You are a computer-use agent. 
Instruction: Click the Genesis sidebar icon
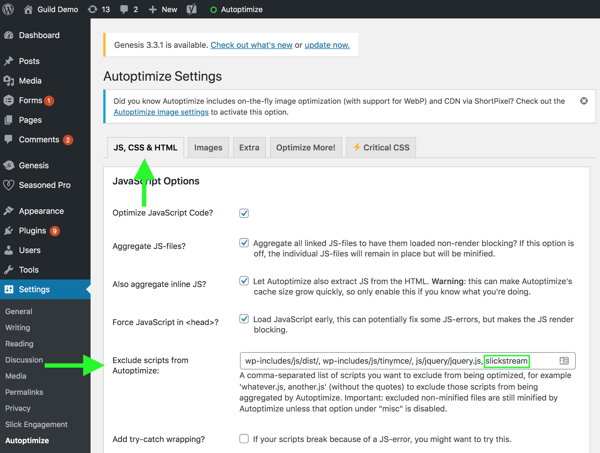pyautogui.click(x=9, y=165)
